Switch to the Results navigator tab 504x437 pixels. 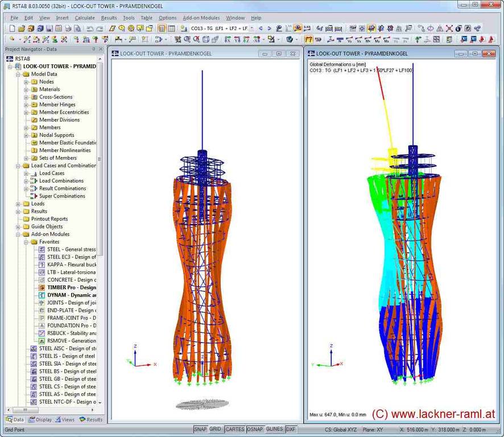pos(91,419)
